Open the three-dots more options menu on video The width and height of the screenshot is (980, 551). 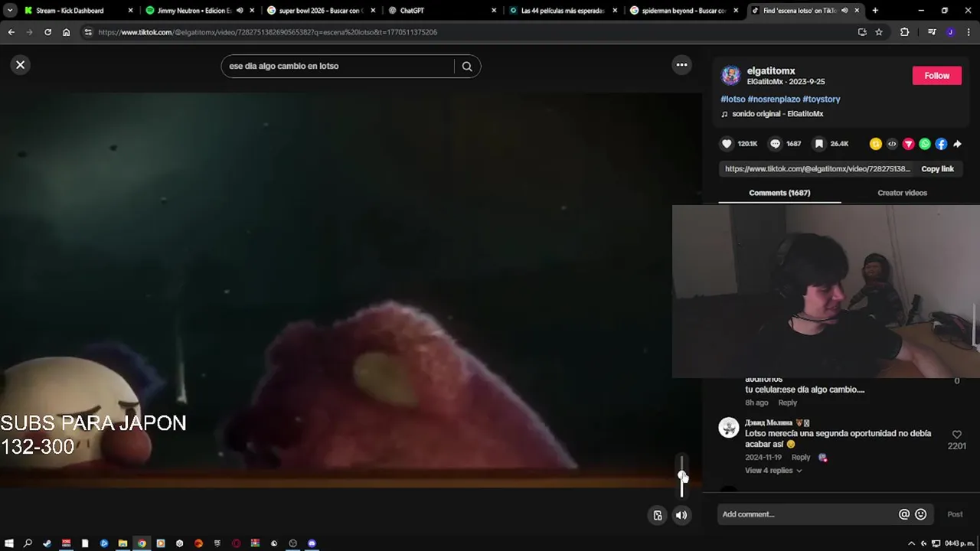pos(681,65)
